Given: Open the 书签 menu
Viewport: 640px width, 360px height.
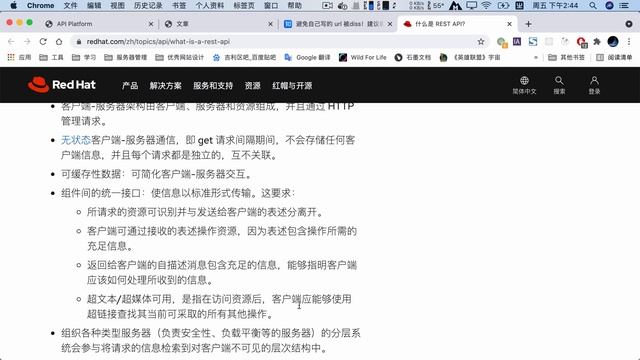Looking at the screenshot, I should pos(179,5).
